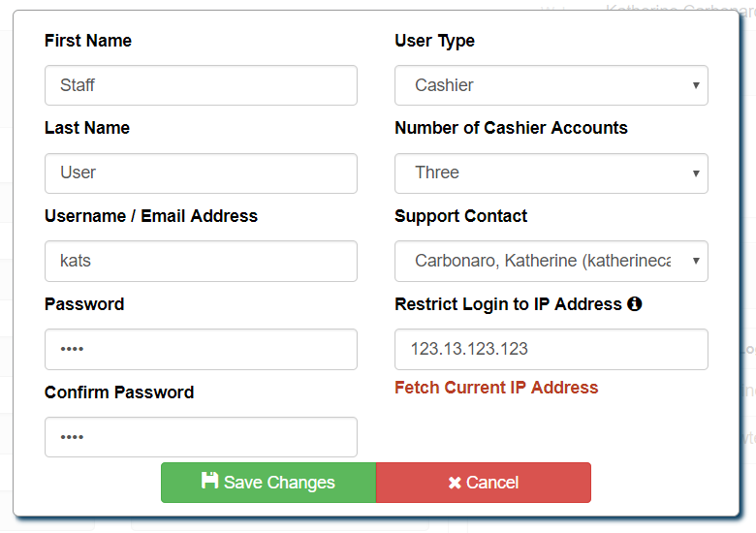Fetch Current IP Address link
756x533 pixels.
496,388
